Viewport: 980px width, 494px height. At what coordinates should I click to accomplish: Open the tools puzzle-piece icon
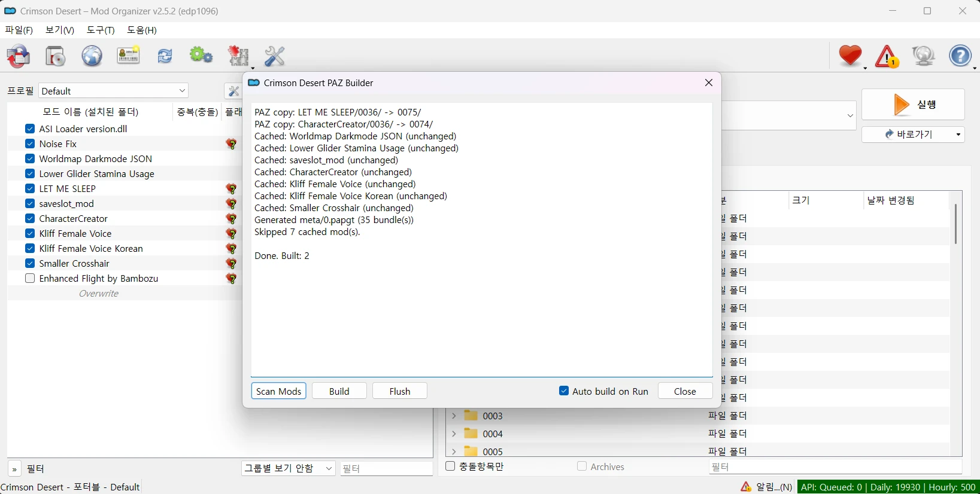[x=239, y=56]
